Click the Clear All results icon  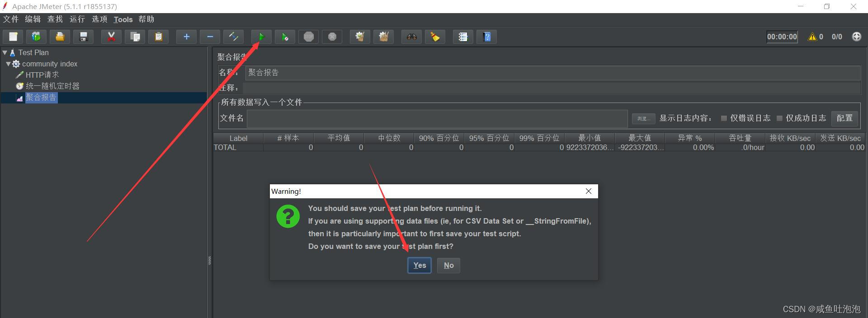(x=383, y=37)
